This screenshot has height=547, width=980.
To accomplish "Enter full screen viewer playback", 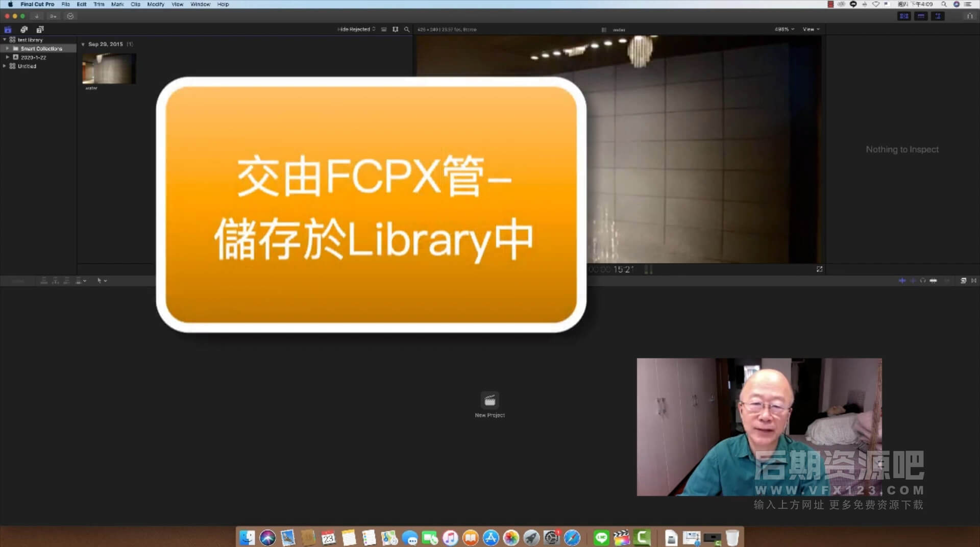I will pos(819,269).
